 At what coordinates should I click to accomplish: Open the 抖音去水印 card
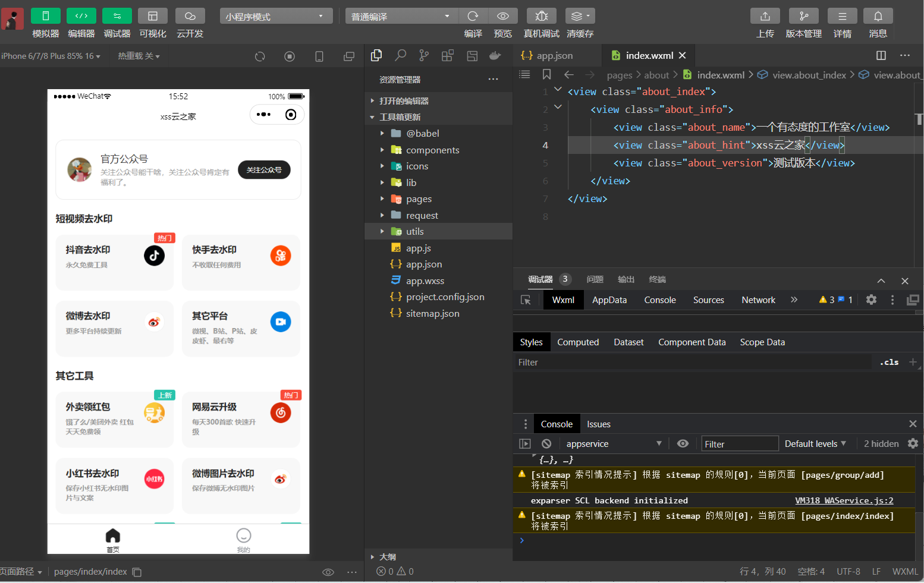[x=115, y=263]
